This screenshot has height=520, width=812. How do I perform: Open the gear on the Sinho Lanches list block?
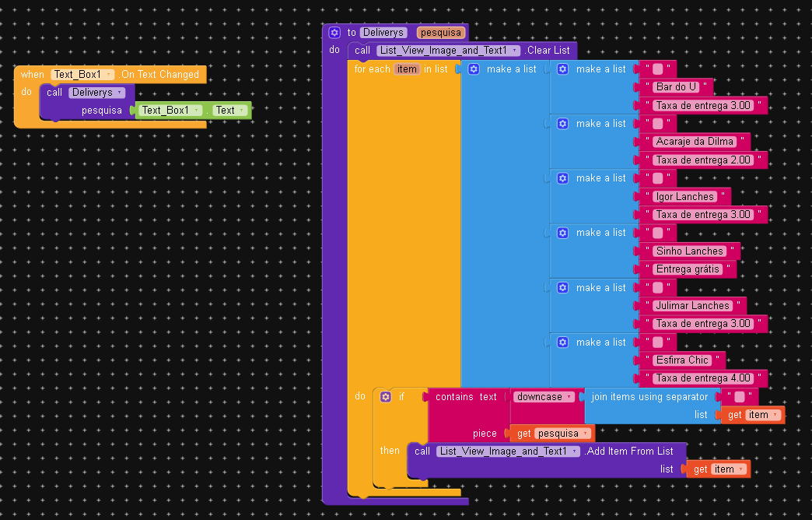pyautogui.click(x=563, y=233)
